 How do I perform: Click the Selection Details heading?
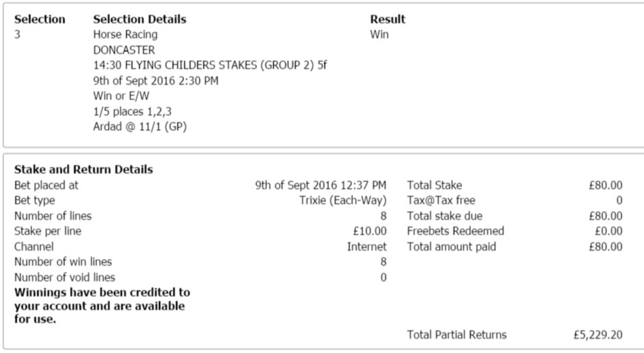pos(139,19)
